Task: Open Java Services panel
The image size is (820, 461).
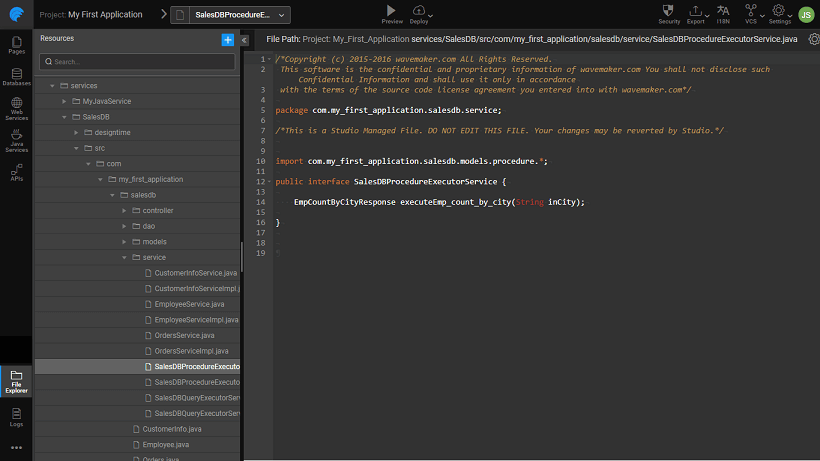Action: point(16,141)
